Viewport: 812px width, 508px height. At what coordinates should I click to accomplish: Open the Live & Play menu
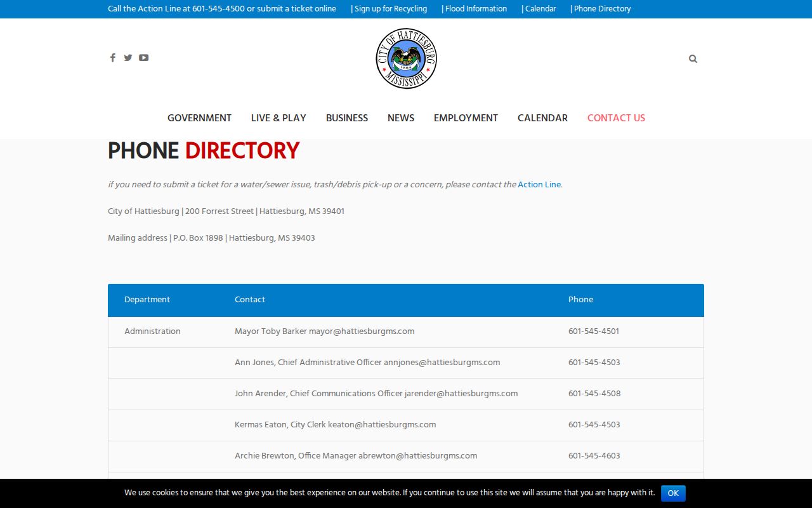coord(278,118)
